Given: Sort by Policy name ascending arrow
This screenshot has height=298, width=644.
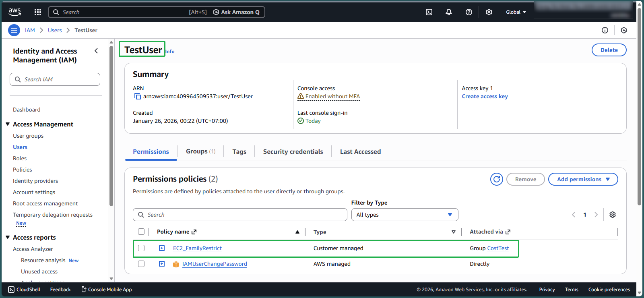Looking at the screenshot, I should tap(297, 232).
